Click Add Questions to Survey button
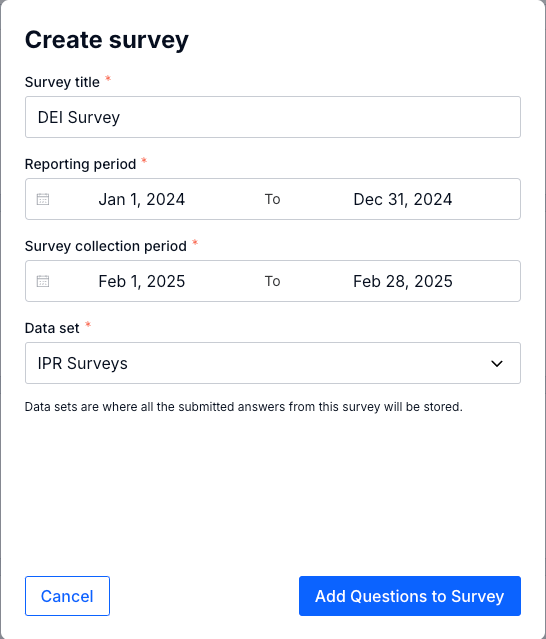546x639 pixels. [410, 596]
